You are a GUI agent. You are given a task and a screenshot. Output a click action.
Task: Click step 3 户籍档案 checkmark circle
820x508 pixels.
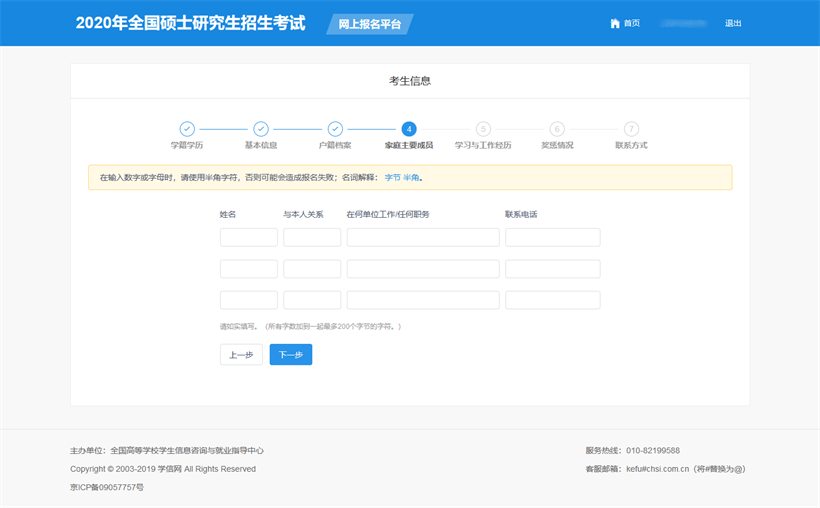[x=335, y=128]
